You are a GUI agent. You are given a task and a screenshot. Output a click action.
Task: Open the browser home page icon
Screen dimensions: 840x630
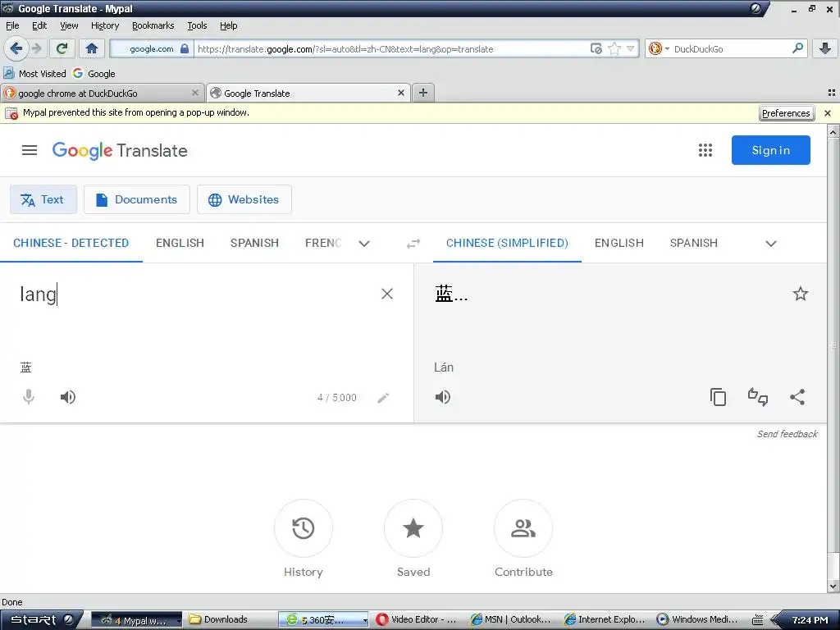92,48
